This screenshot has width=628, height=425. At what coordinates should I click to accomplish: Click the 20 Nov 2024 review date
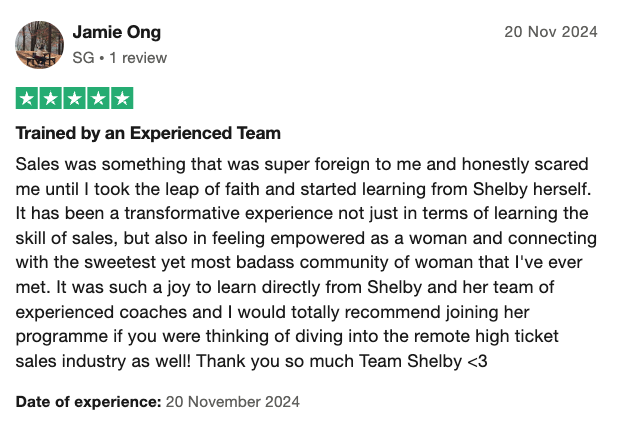[551, 32]
